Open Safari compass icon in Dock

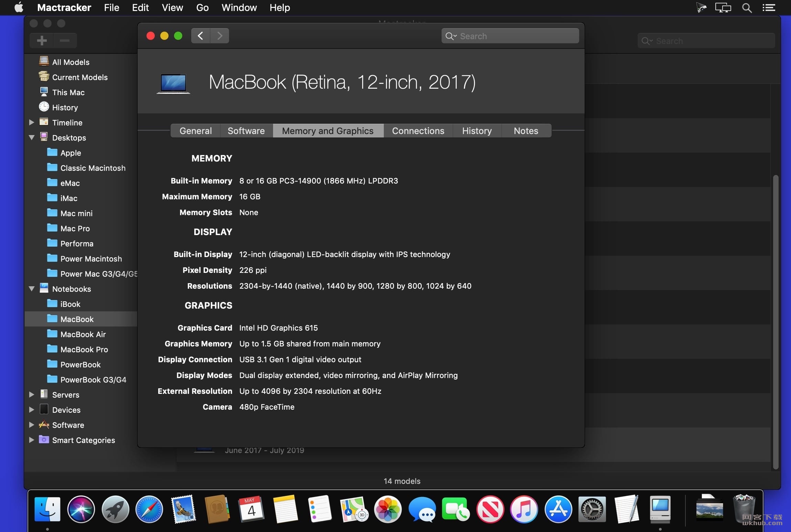point(149,509)
